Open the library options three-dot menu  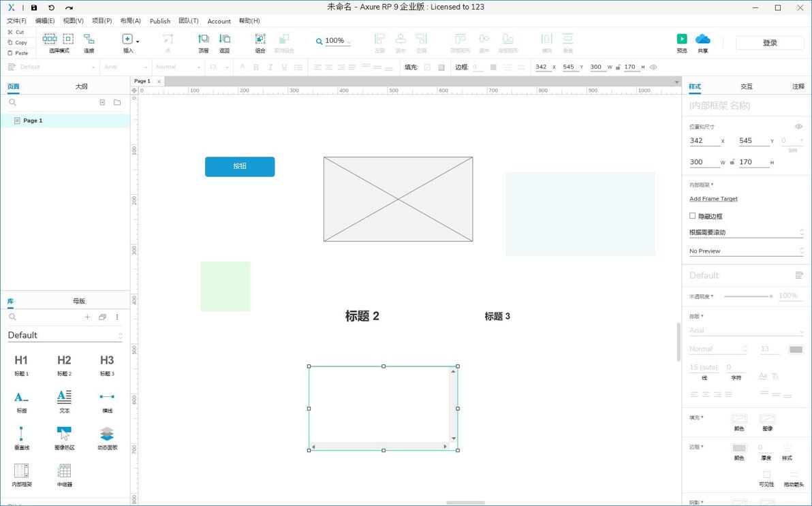coord(117,317)
